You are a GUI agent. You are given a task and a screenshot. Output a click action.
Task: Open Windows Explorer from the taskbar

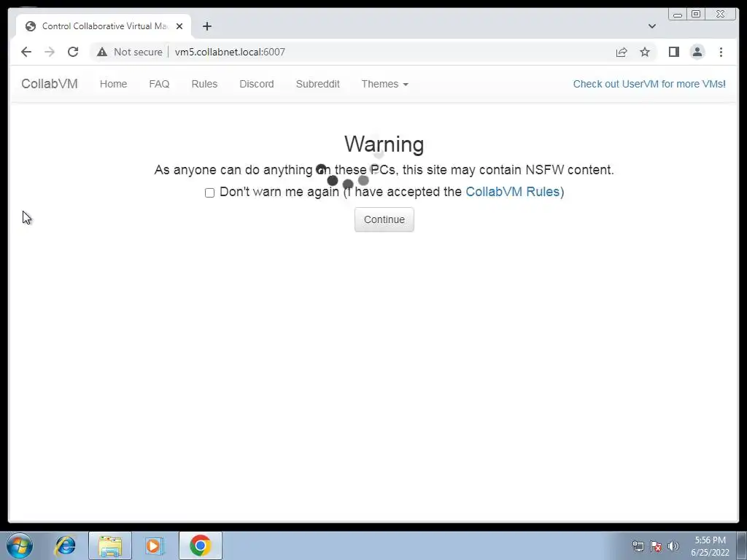pyautogui.click(x=110, y=545)
